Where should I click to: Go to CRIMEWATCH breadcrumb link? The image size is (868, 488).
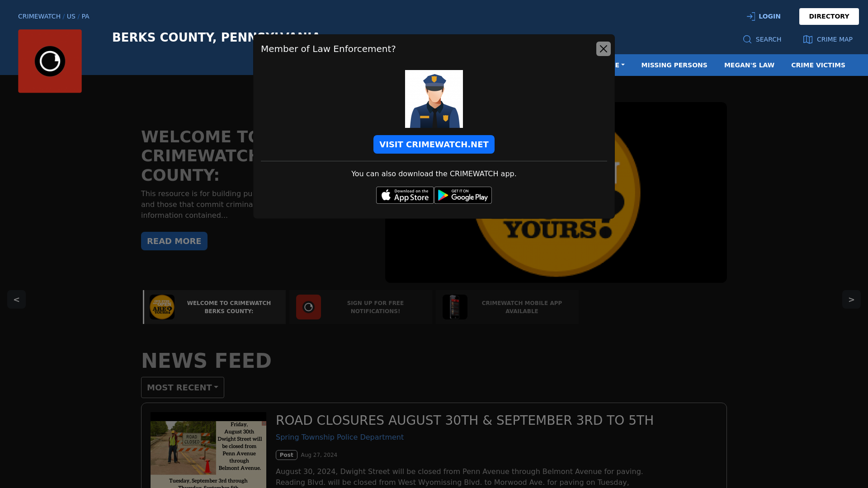(x=39, y=16)
